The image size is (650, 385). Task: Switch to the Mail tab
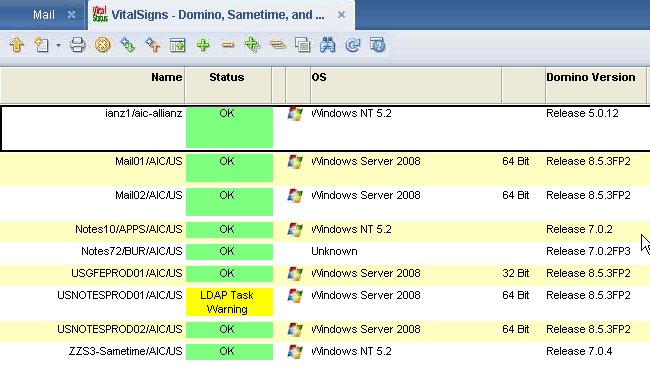click(44, 15)
